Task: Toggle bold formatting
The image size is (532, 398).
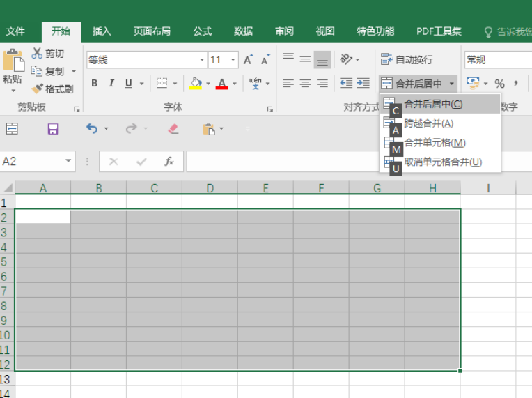Action: 94,83
